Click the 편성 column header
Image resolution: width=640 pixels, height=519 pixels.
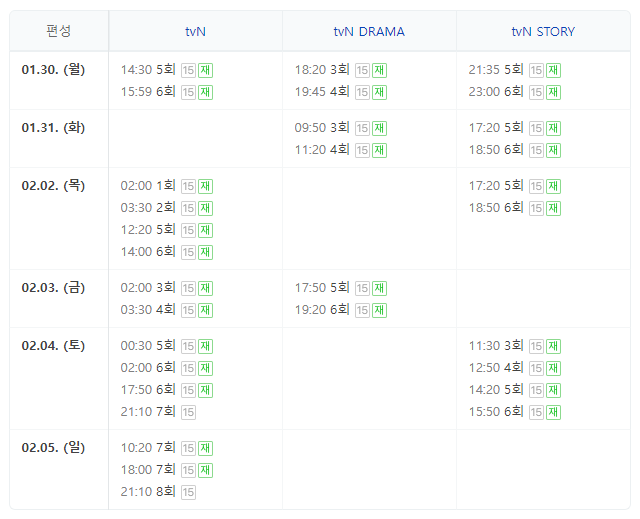click(x=59, y=31)
